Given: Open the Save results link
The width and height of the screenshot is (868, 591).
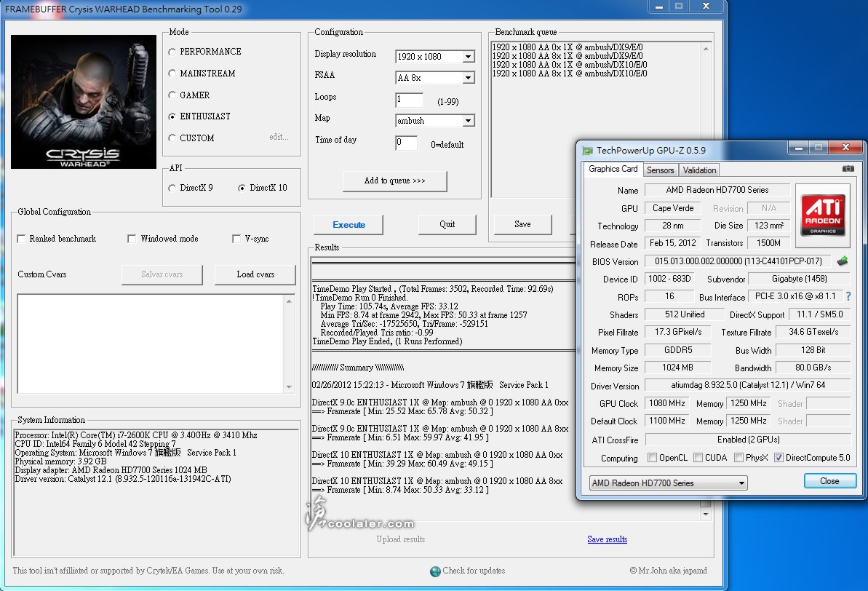Looking at the screenshot, I should (x=608, y=539).
